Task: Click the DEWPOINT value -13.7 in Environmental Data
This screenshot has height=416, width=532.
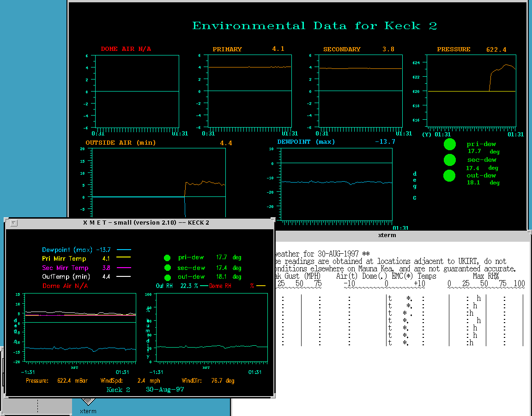Action: tap(385, 141)
